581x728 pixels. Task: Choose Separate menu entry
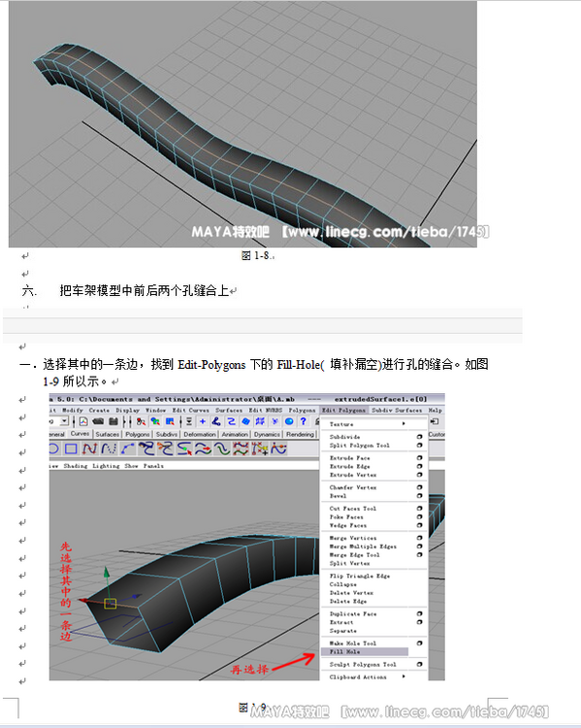point(343,631)
